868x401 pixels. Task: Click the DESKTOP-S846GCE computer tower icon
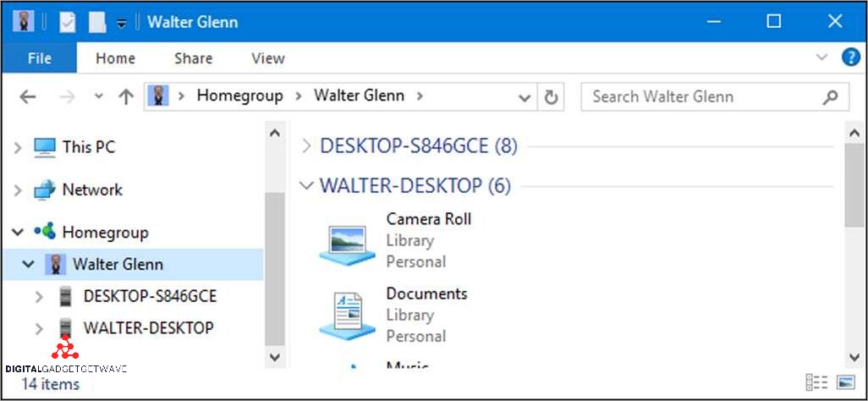pos(65,297)
